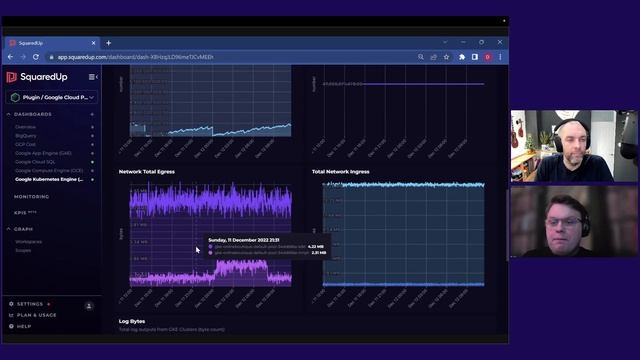Select bottom webcam video thumbnail
Image resolution: width=640 pixels, height=360 pixels.
pos(573,222)
